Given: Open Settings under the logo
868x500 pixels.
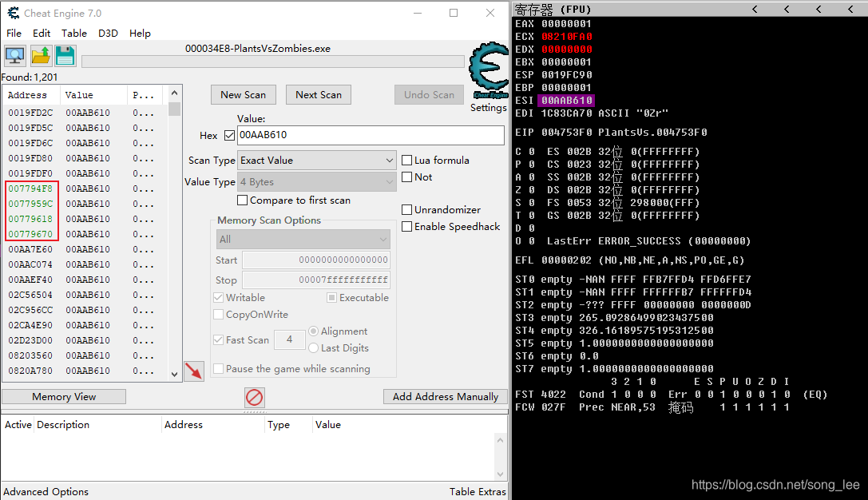Looking at the screenshot, I should [x=488, y=107].
